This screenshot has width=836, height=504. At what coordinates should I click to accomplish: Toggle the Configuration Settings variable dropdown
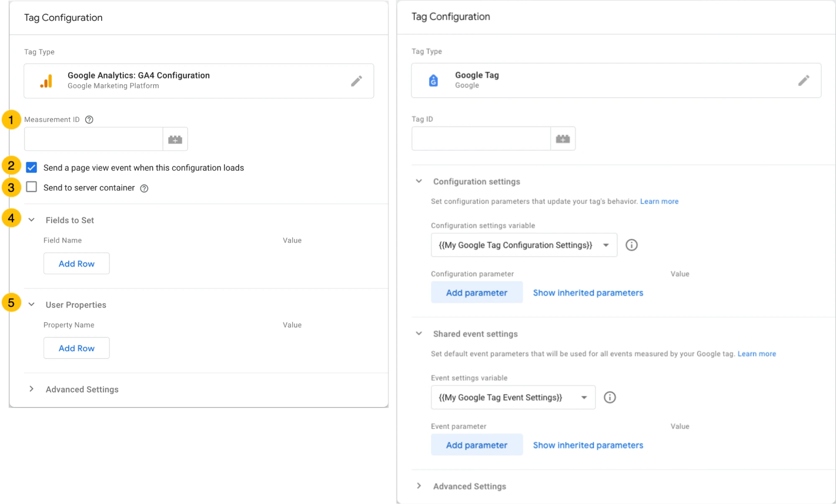606,245
